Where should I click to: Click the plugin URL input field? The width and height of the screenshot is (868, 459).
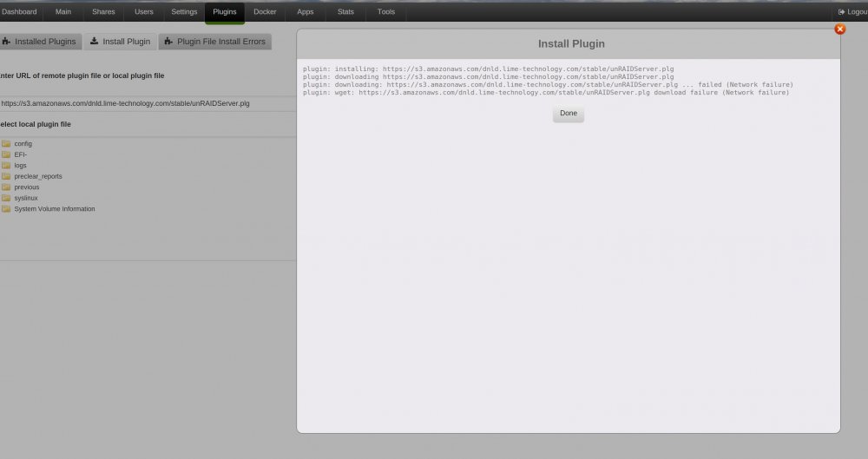pyautogui.click(x=148, y=103)
